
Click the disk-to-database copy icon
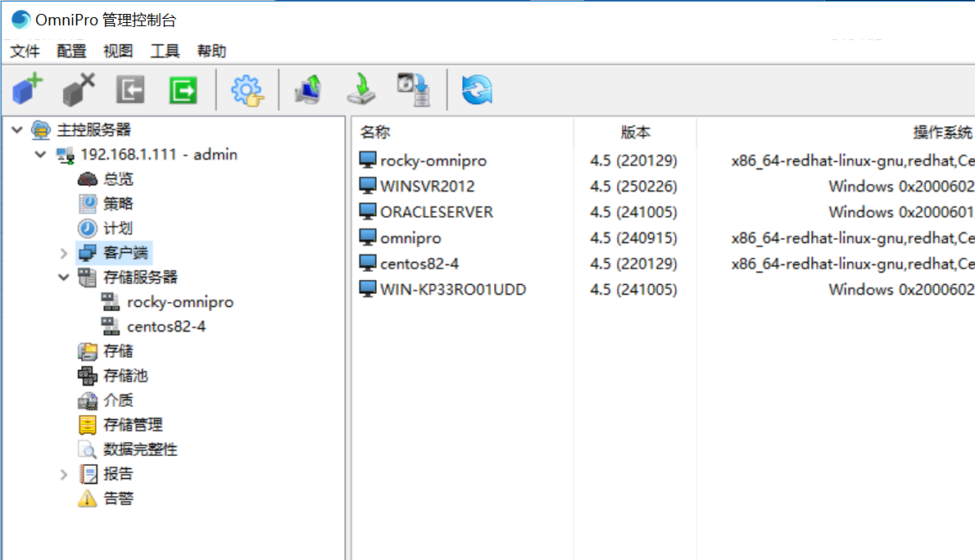click(x=413, y=89)
